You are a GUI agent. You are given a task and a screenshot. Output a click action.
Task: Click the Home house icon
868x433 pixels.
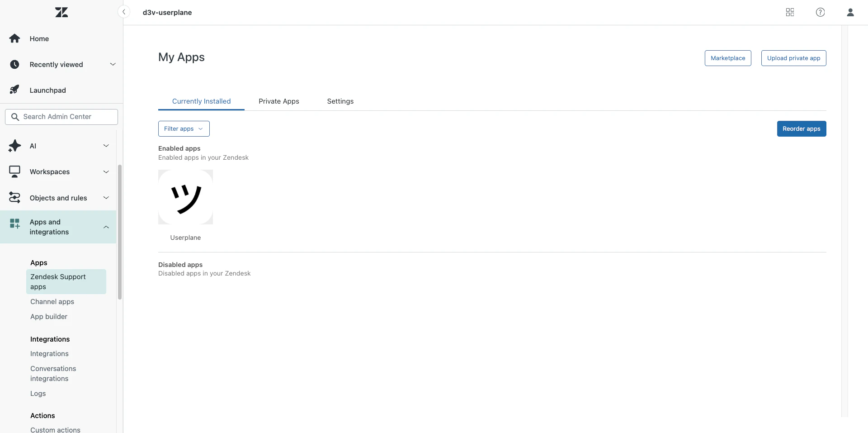click(x=14, y=38)
